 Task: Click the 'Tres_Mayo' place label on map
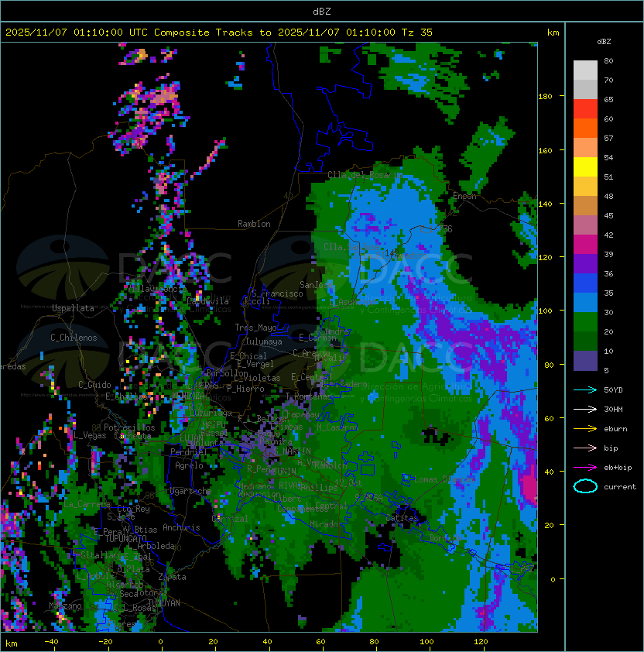click(x=255, y=328)
